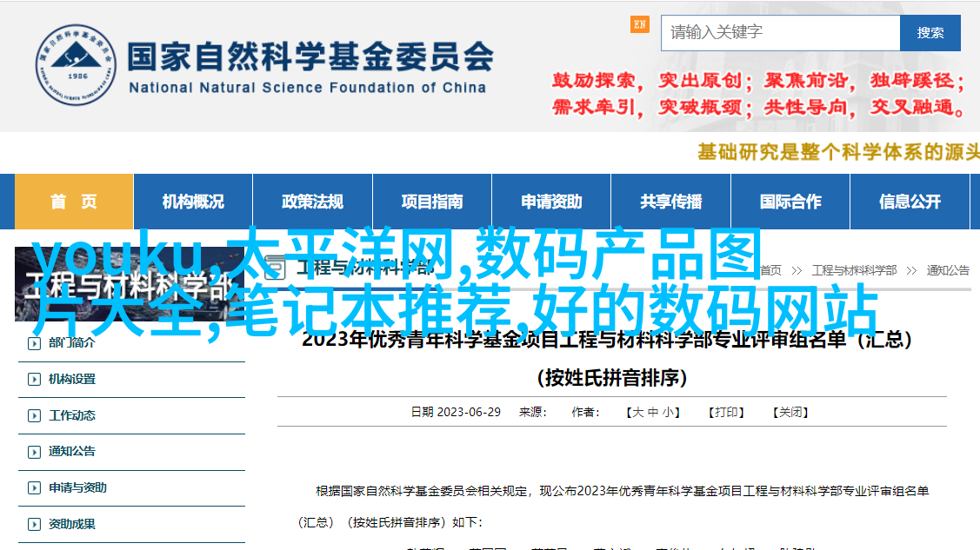Click arrow icon beside 申请与资助
The image size is (980, 550).
pos(34,488)
